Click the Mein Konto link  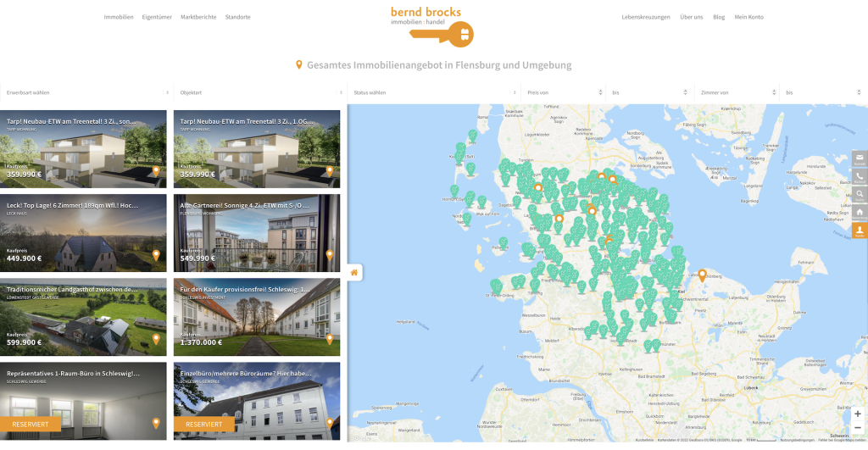(x=748, y=17)
